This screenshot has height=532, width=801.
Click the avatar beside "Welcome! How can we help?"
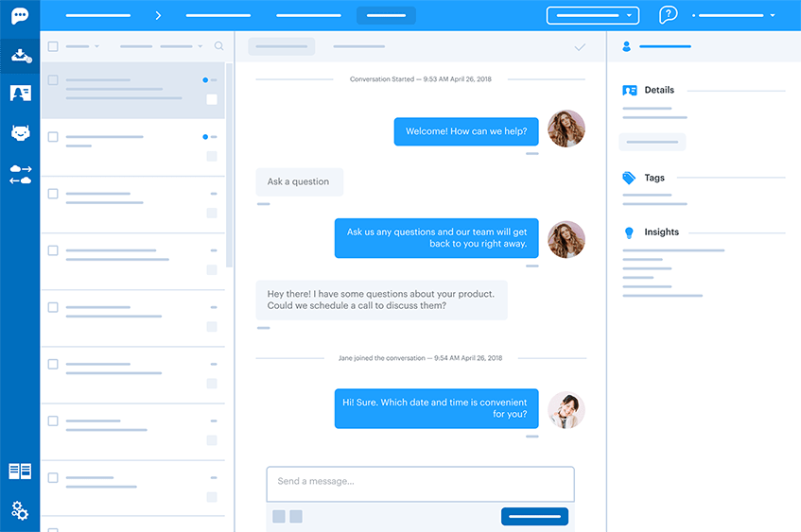point(566,129)
